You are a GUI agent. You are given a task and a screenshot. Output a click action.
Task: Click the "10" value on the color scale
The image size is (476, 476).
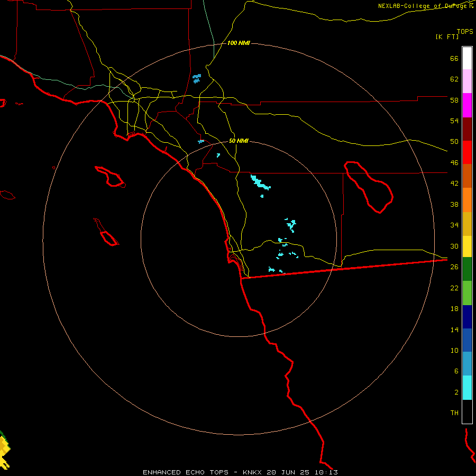tap(454, 351)
